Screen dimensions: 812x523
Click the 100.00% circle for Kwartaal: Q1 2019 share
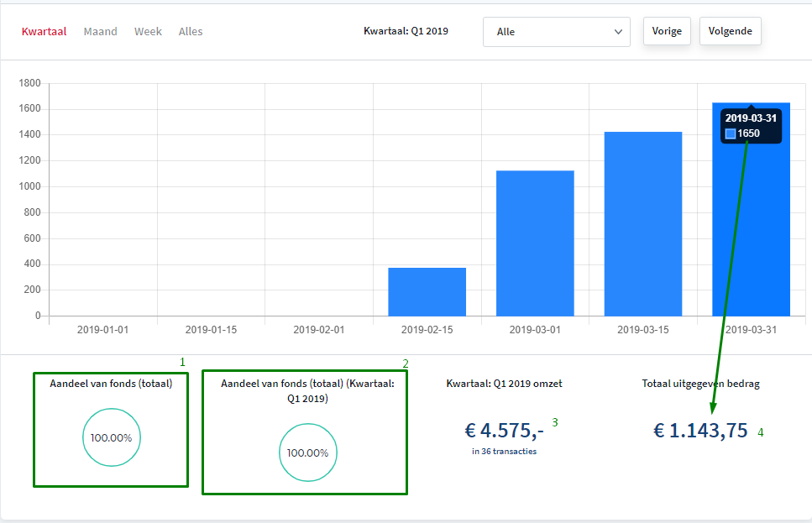click(308, 452)
